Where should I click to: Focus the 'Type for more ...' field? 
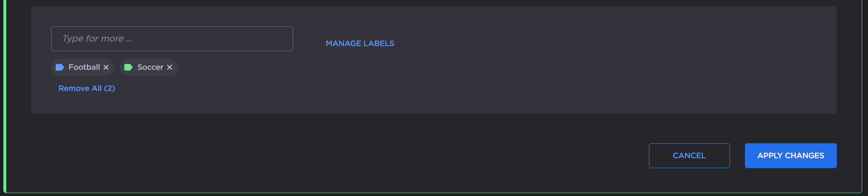click(172, 39)
